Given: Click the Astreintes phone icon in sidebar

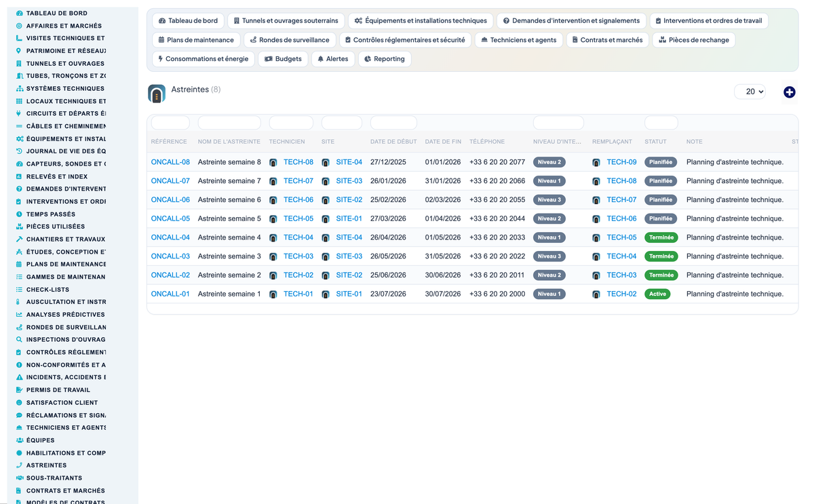Looking at the screenshot, I should [x=19, y=465].
